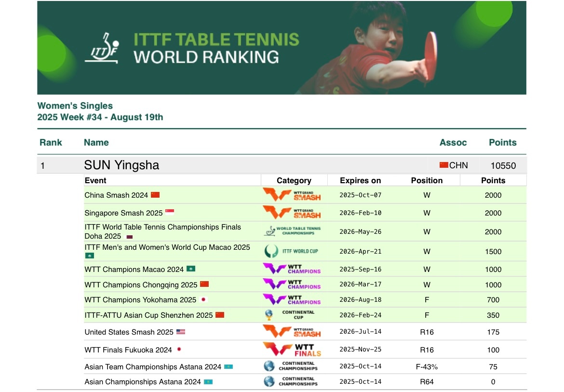This screenshot has width=564, height=392.
Task: Click WTT Grand Smash logo in China Smash row
Action: [292, 195]
